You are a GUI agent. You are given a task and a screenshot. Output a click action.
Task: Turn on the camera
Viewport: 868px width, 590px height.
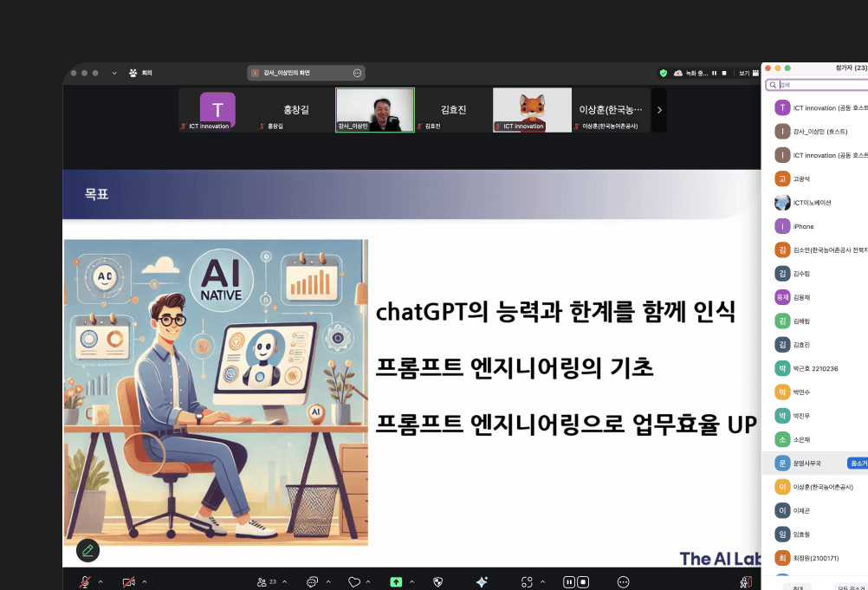(x=127, y=582)
